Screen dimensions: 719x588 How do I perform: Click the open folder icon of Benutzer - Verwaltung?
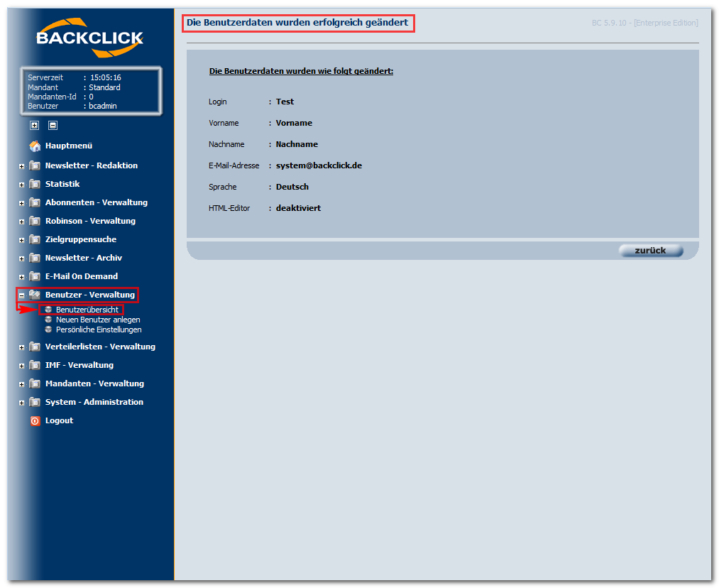point(35,295)
